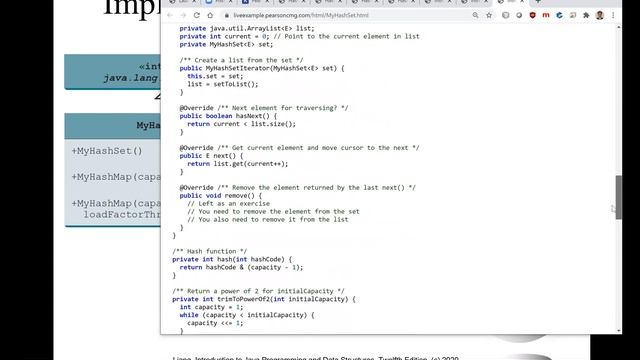
Task: Click the address bar URL liveexample.pearsoncmg.com
Action: pyautogui.click(x=301, y=15)
